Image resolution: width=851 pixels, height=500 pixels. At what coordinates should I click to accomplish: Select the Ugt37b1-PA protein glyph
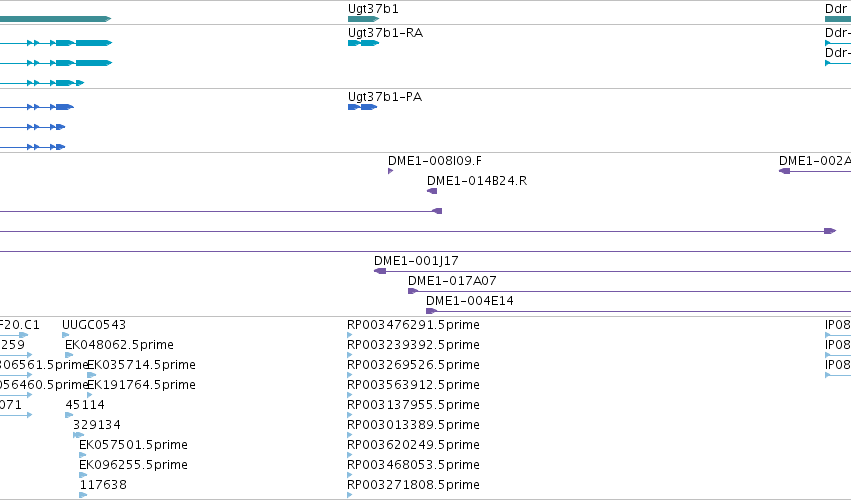point(362,107)
